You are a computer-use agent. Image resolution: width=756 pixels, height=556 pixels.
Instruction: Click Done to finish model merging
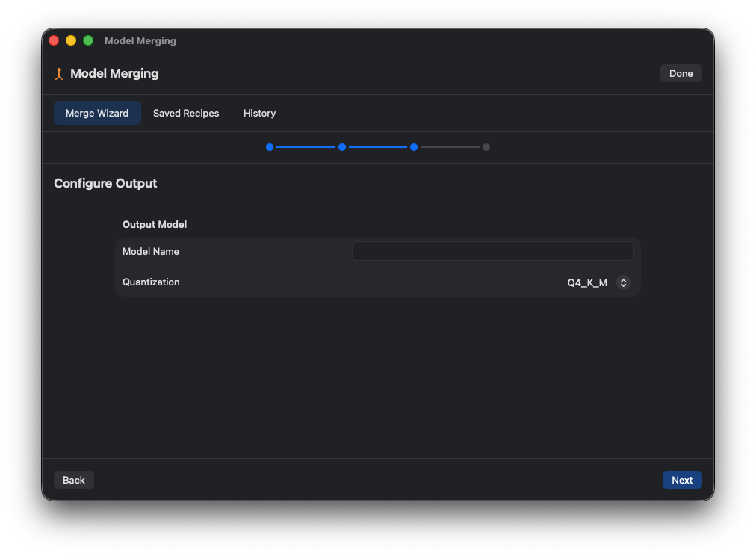click(x=681, y=73)
